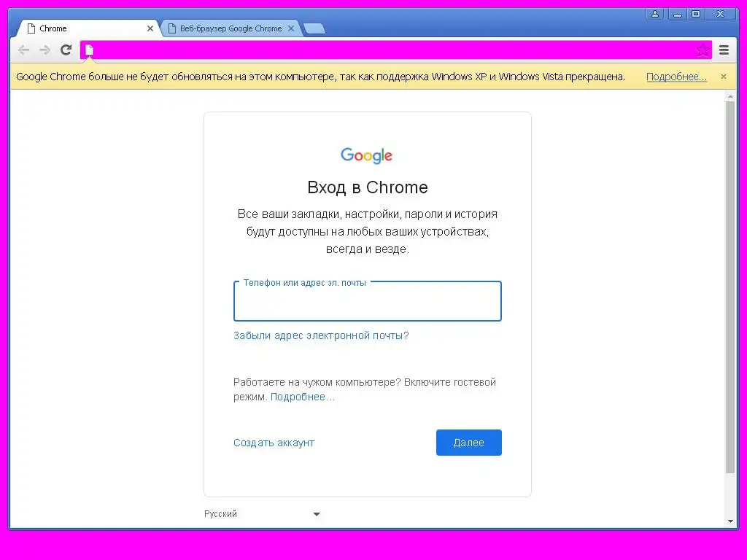Screen dimensions: 747x560
Task: Go back with the back arrow
Action: coord(23,50)
